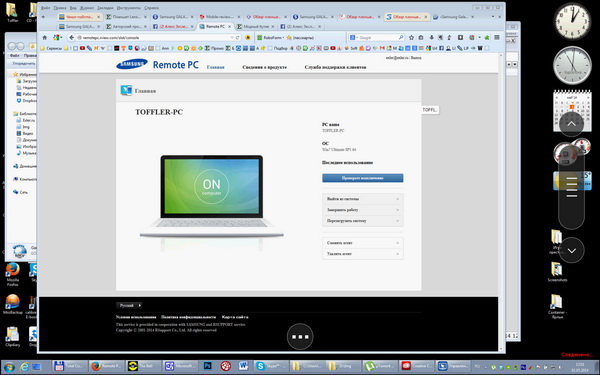Open the hamburger lines on the side overlay panel
Screen dimensions: 600x375
coord(571,188)
